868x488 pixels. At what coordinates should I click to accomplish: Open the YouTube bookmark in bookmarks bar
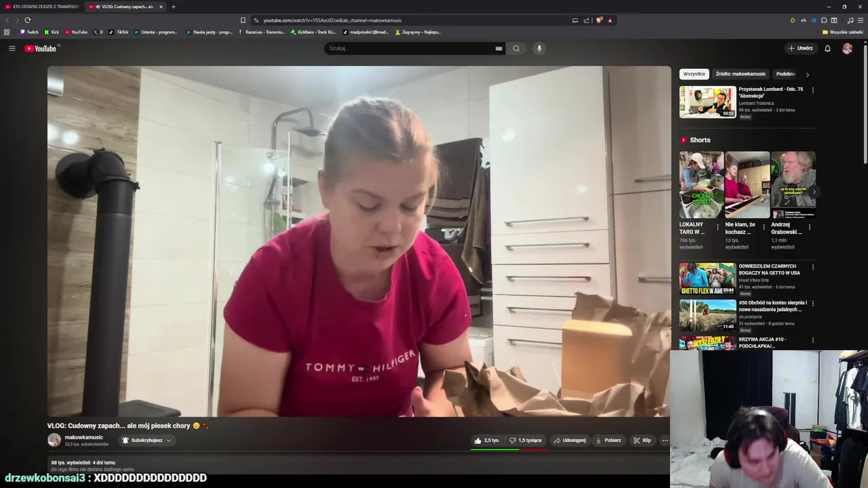click(x=76, y=32)
